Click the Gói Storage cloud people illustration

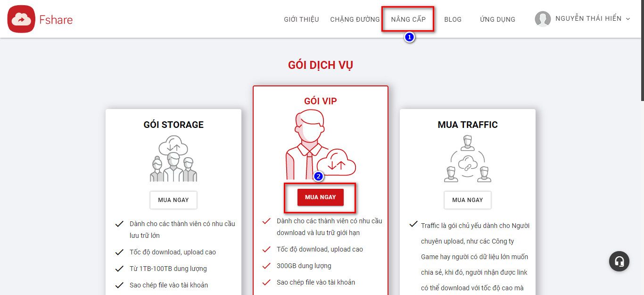click(x=173, y=159)
